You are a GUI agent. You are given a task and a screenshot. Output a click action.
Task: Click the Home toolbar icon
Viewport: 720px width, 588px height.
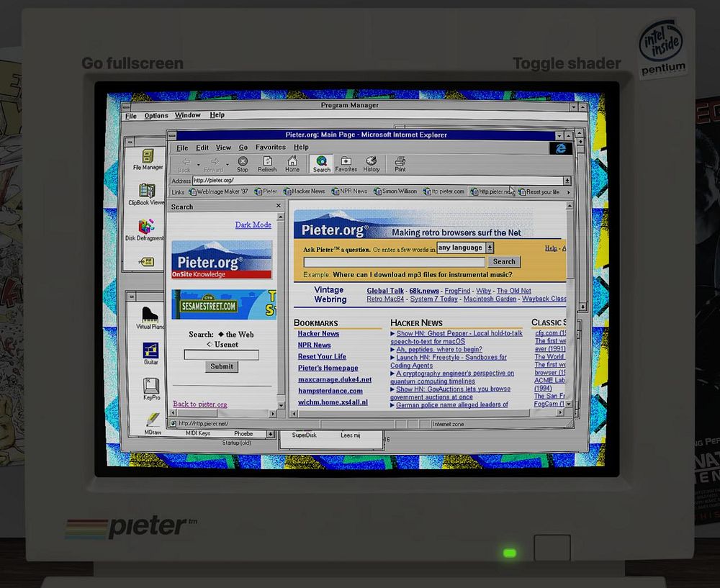coord(292,164)
